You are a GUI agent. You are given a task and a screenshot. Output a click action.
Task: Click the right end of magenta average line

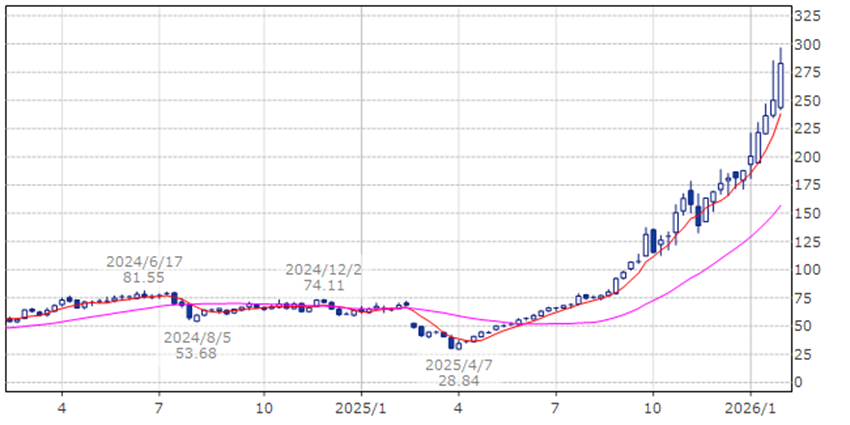pyautogui.click(x=780, y=206)
